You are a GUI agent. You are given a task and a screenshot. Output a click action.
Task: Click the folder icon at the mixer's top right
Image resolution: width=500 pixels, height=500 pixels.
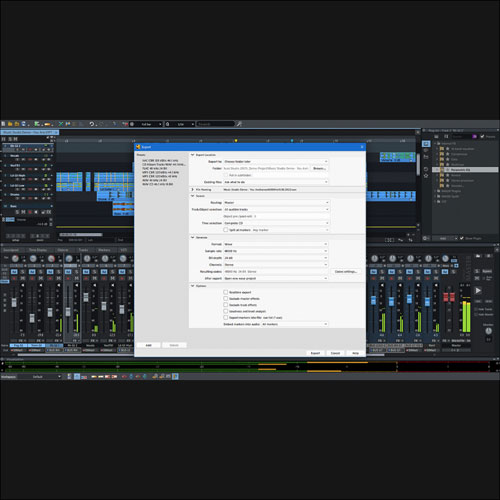point(478,256)
